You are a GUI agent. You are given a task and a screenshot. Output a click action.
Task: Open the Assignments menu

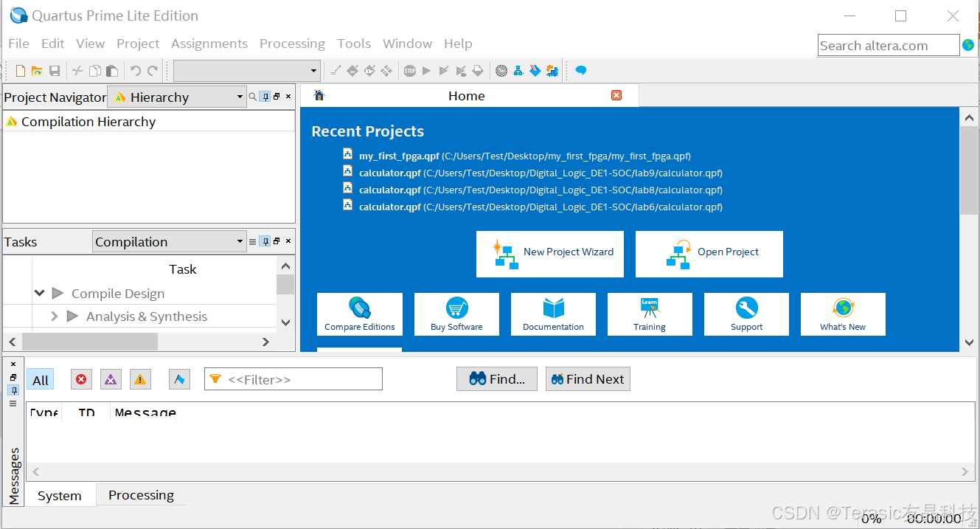pos(209,44)
